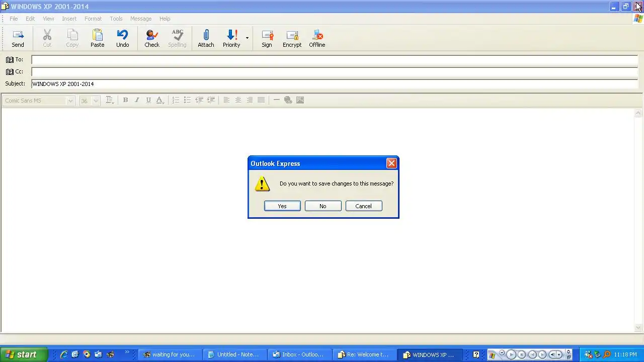The image size is (644, 362).
Task: Center align text
Action: click(x=238, y=100)
